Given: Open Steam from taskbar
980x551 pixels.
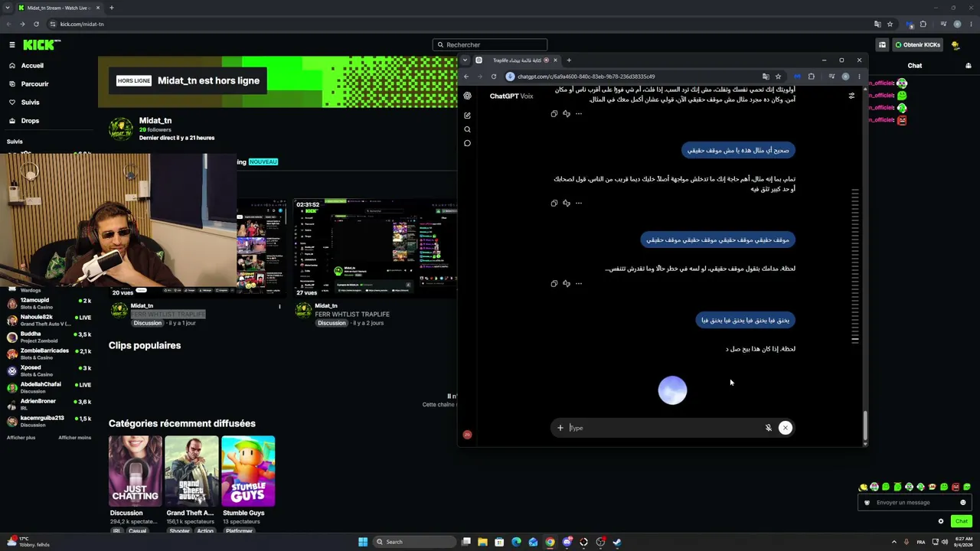Looking at the screenshot, I should [617, 542].
